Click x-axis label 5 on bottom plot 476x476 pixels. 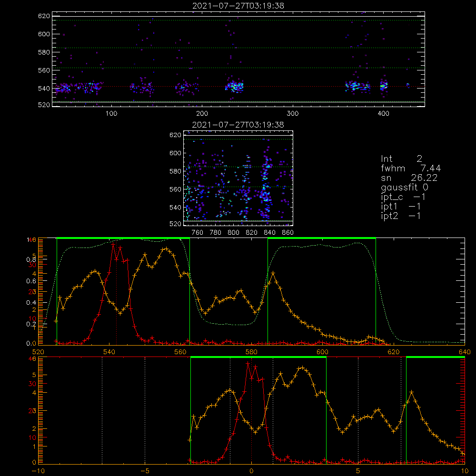point(358,471)
